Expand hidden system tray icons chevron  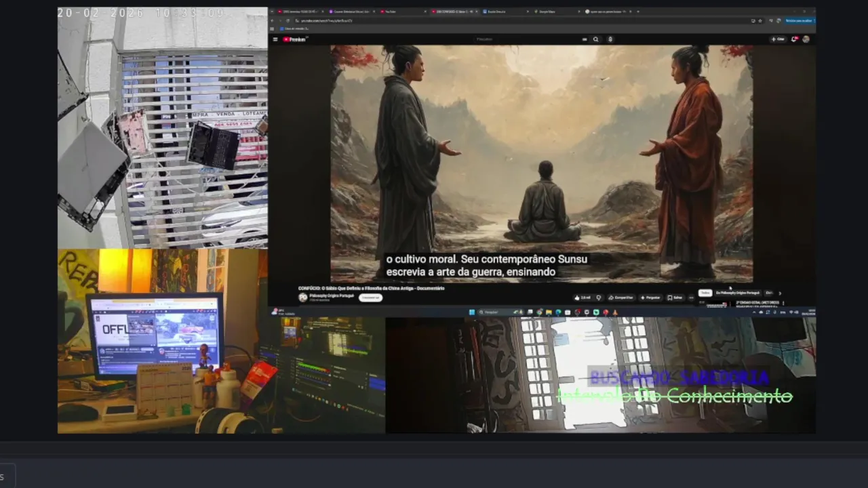click(754, 312)
